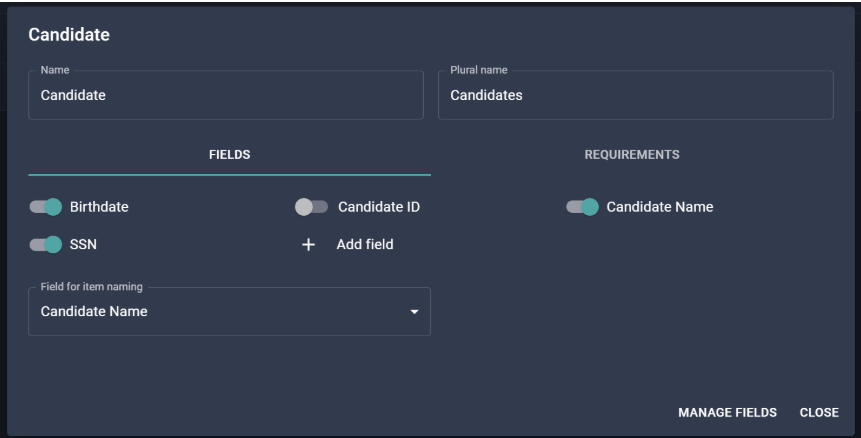Click the selected Candidate Name value in the combo box
Screen dimensions: 861x438
pyautogui.click(x=94, y=311)
